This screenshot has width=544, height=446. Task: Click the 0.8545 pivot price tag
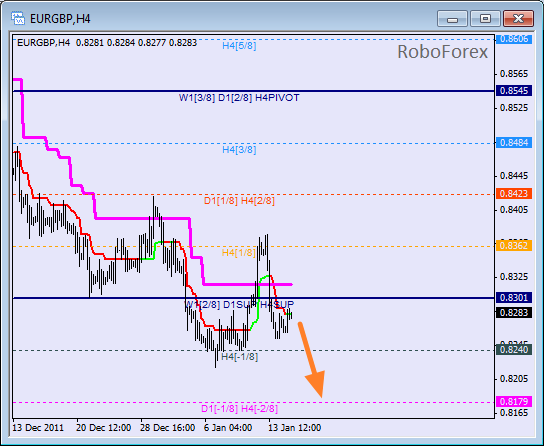pyautogui.click(x=514, y=91)
